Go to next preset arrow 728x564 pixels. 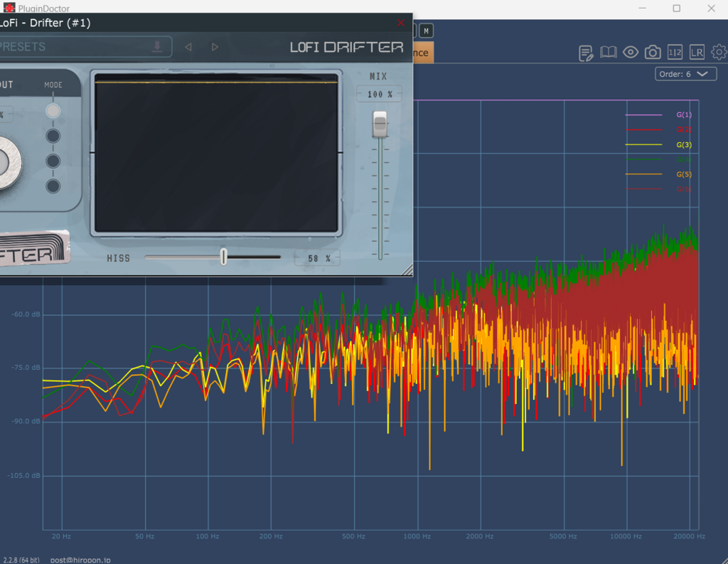(x=215, y=47)
